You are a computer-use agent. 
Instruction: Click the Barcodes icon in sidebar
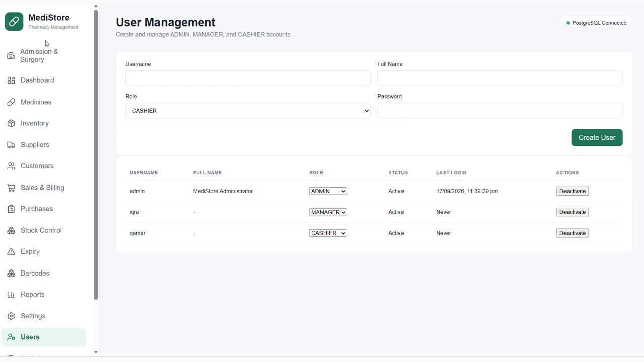point(11,273)
